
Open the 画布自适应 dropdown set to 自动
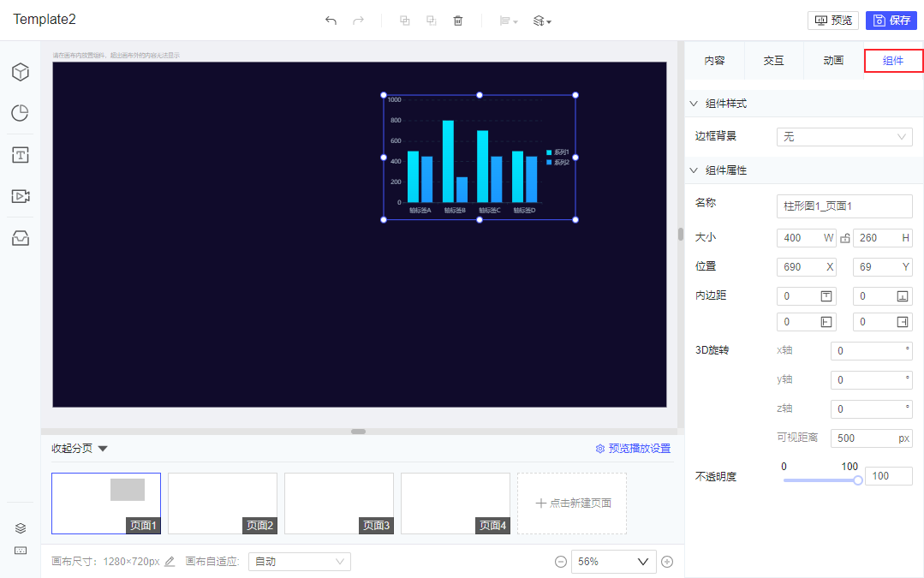(300, 562)
